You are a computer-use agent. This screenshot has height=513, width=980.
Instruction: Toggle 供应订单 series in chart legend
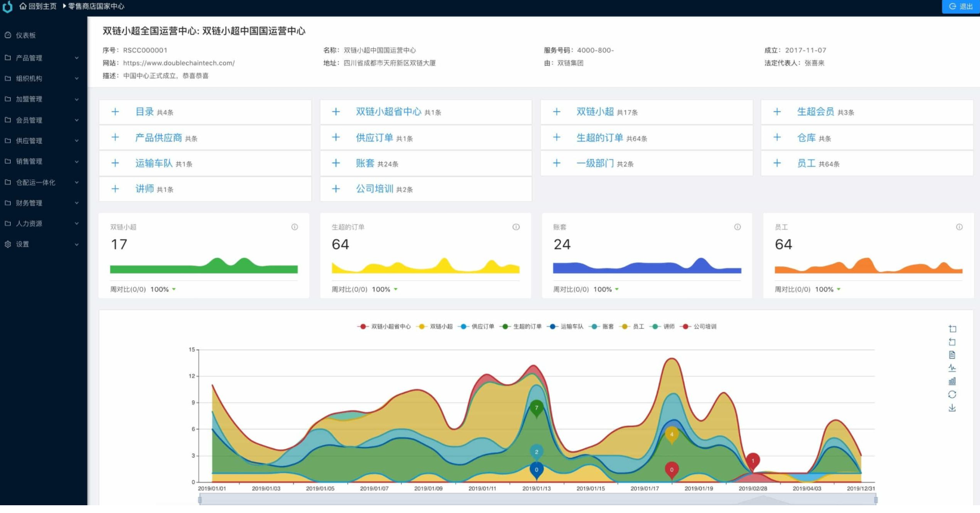(476, 326)
